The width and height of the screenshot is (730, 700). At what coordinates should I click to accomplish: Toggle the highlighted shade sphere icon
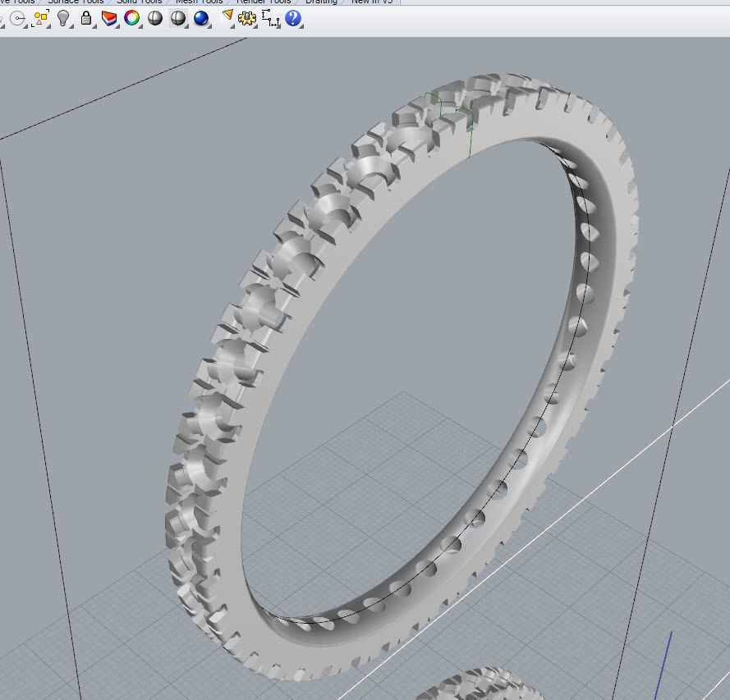tap(178, 18)
